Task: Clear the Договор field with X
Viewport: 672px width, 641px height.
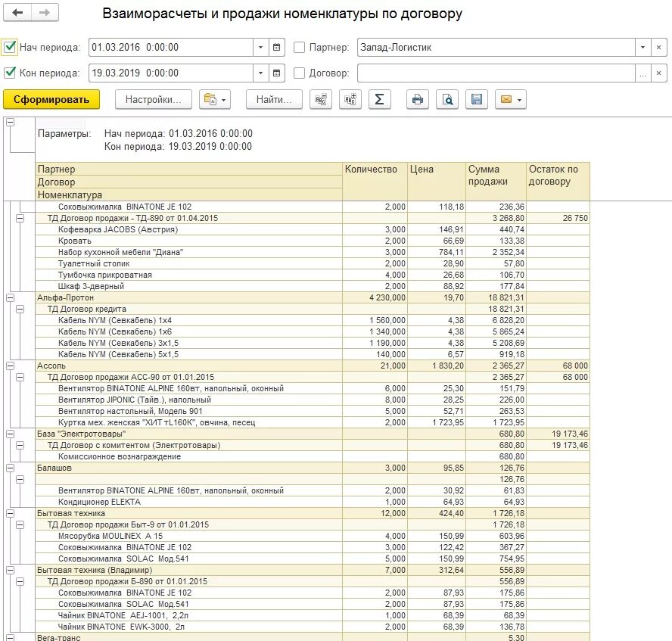Action: [658, 73]
